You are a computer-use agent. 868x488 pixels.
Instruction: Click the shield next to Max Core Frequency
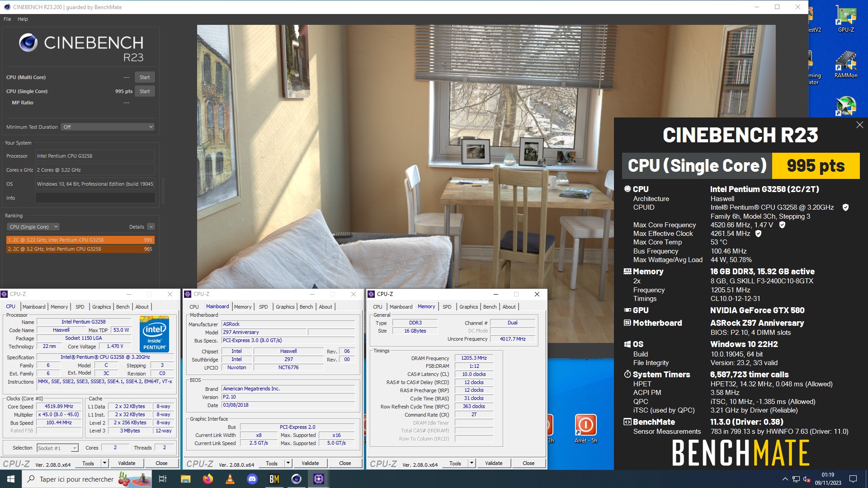pos(782,225)
